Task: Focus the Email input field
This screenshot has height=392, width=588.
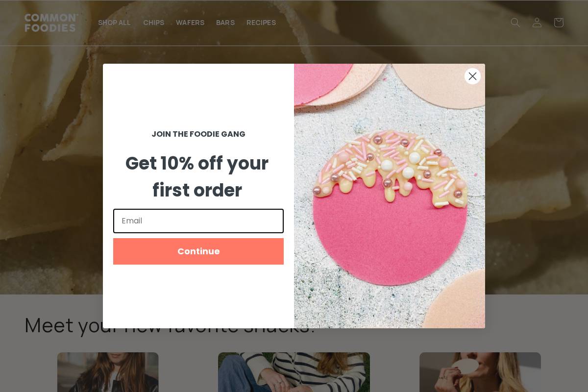Action: coord(198,221)
